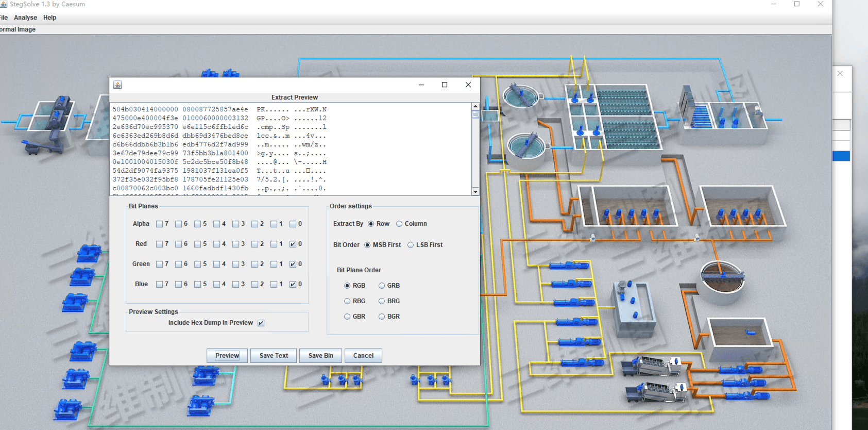868x430 pixels.
Task: Toggle Include Hex Dump In Preview checkbox
Action: tap(261, 323)
